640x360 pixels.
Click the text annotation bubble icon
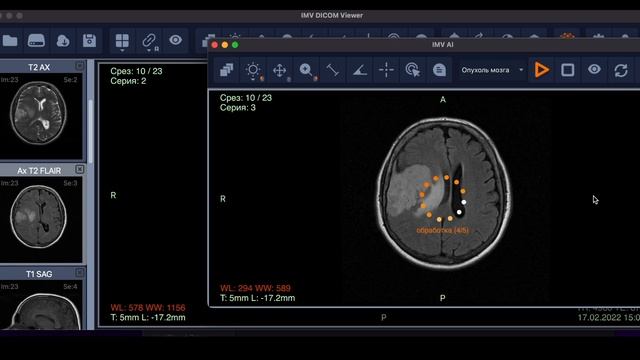439,70
